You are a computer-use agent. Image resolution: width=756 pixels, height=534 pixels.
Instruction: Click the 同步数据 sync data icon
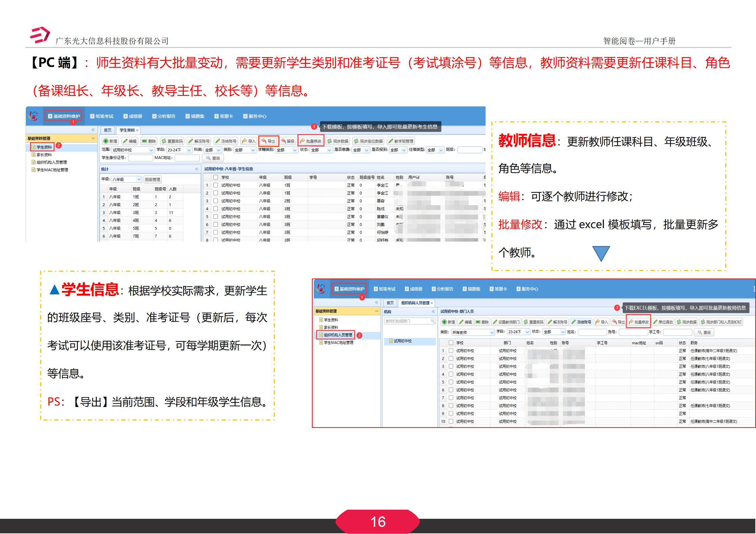338,141
